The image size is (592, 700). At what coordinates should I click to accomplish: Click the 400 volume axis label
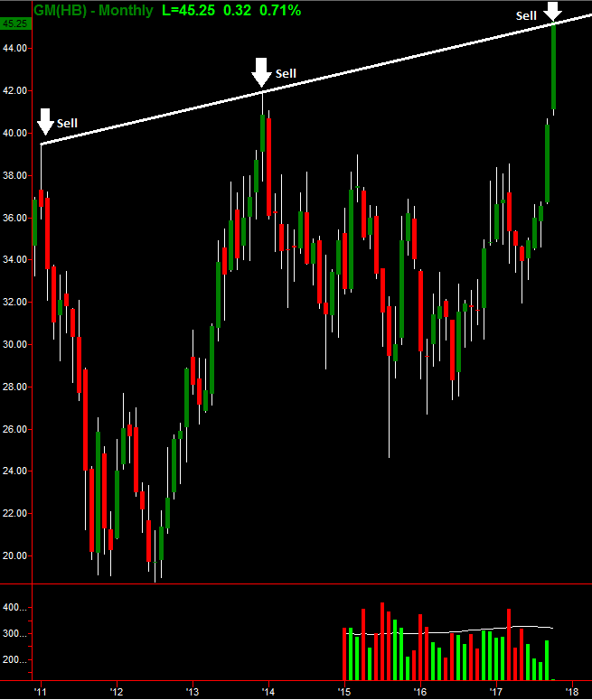point(14,608)
